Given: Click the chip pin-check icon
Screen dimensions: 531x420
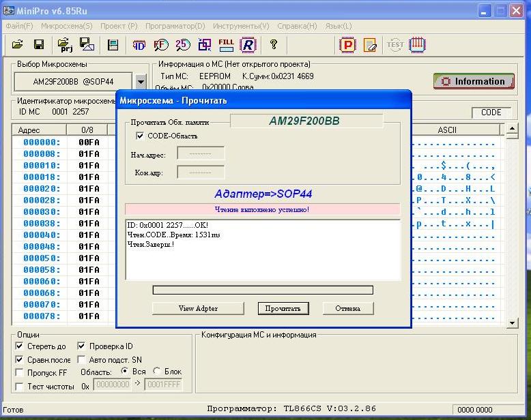Looking at the screenshot, I should pos(417,44).
